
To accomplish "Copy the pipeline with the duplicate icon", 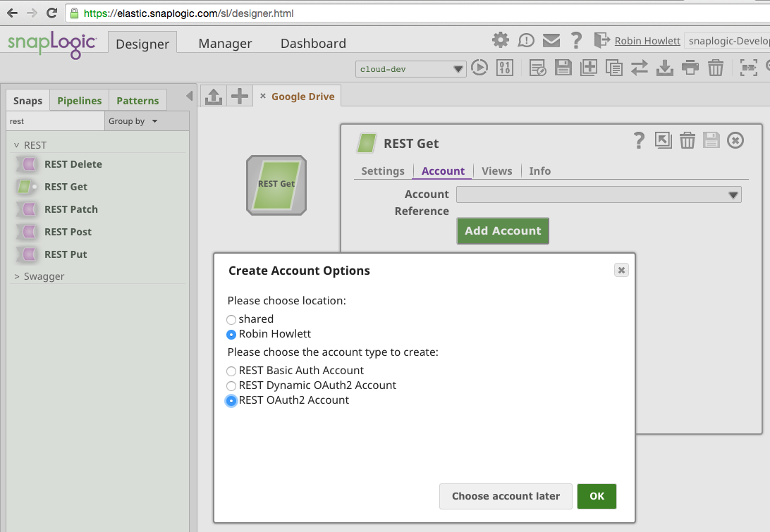I will click(614, 67).
